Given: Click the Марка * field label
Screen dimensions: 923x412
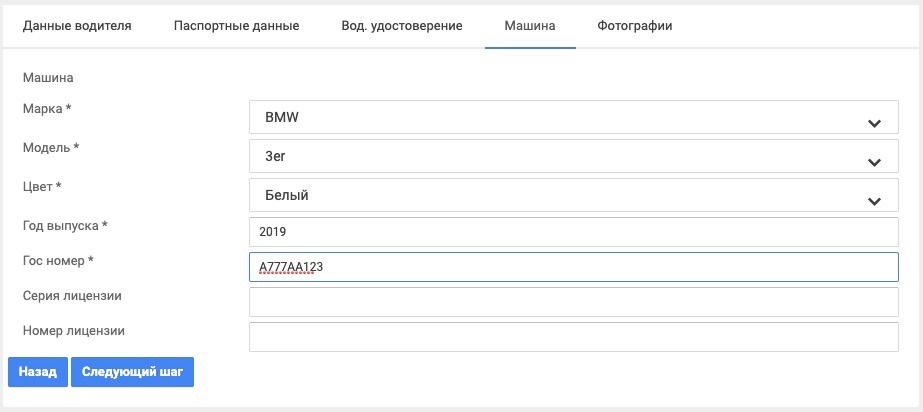Looking at the screenshot, I should pos(47,108).
